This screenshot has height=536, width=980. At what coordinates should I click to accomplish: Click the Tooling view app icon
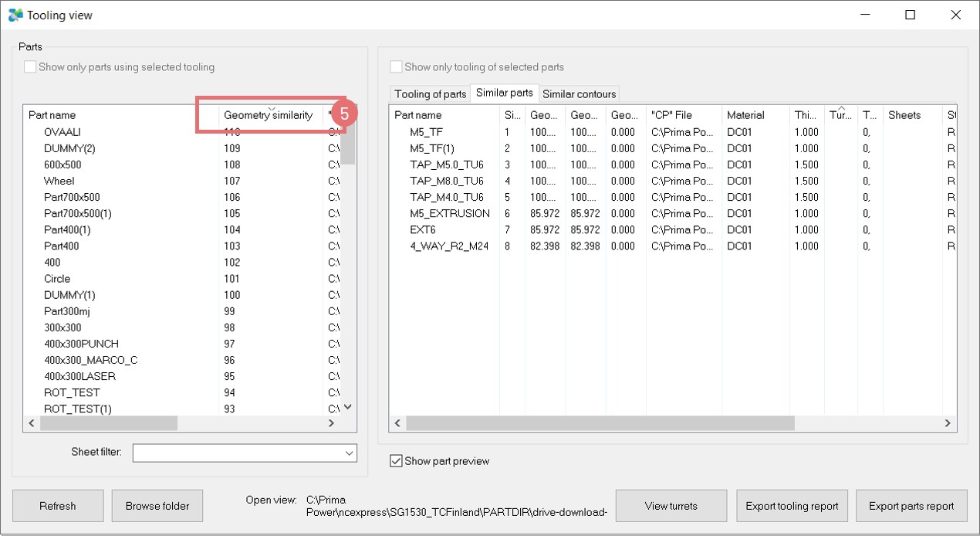(15, 15)
